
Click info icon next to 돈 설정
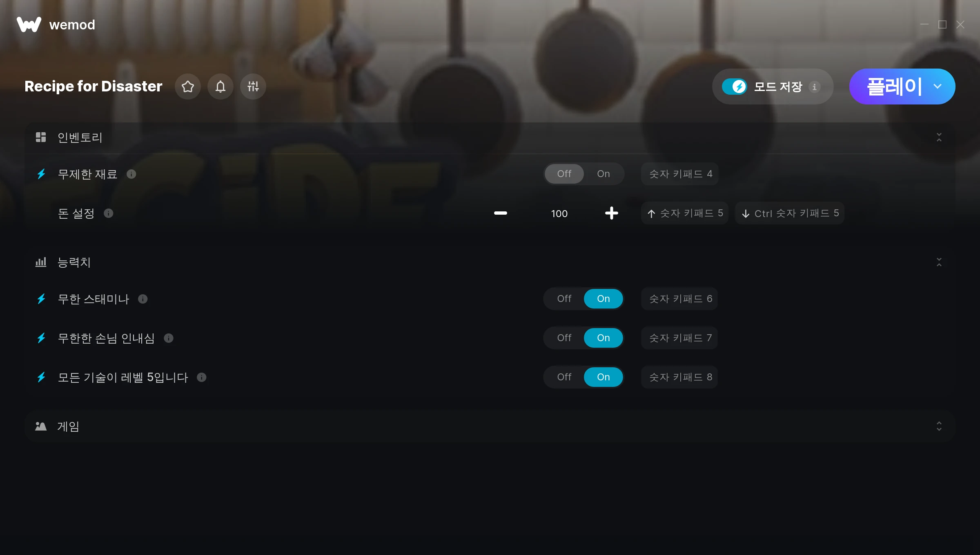109,213
